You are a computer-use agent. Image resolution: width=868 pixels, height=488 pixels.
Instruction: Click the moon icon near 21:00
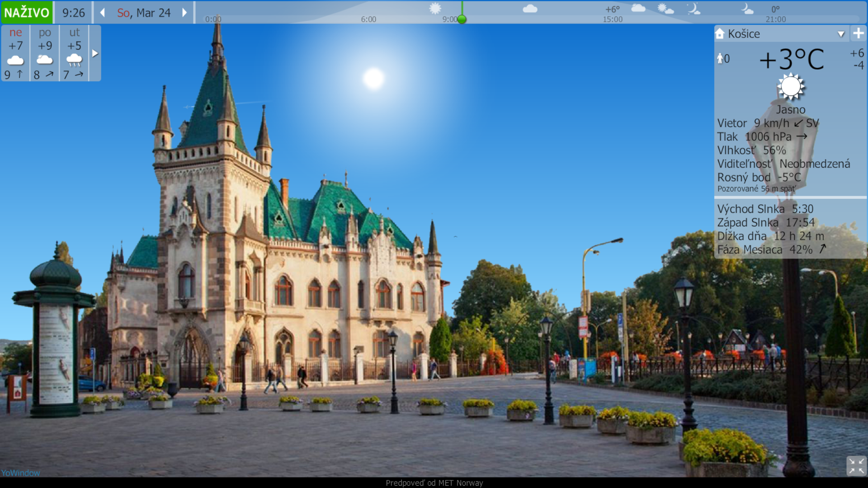746,9
